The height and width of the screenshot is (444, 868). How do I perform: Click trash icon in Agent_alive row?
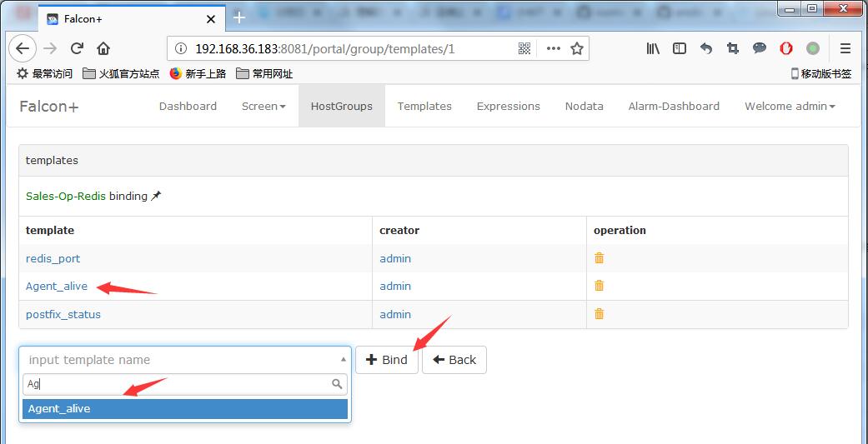click(599, 286)
